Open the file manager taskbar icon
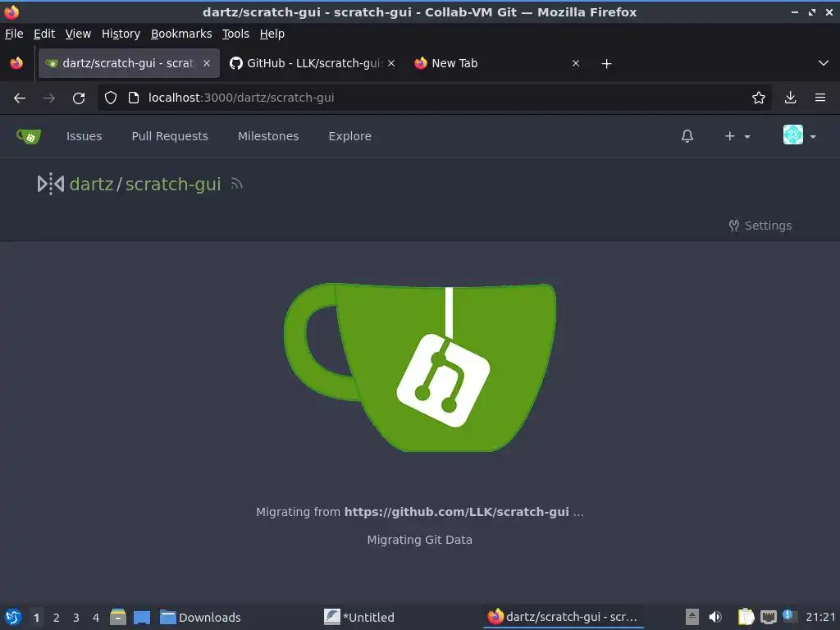The width and height of the screenshot is (840, 630). [x=118, y=617]
